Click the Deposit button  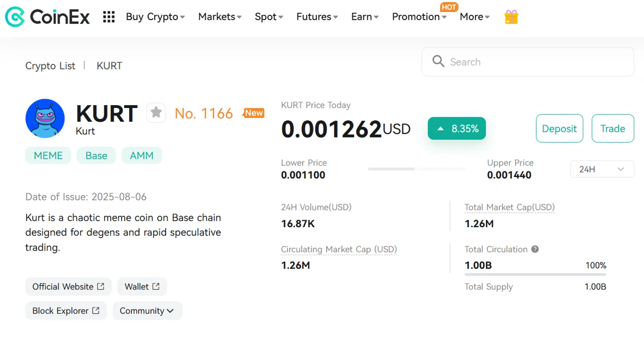[x=559, y=129]
